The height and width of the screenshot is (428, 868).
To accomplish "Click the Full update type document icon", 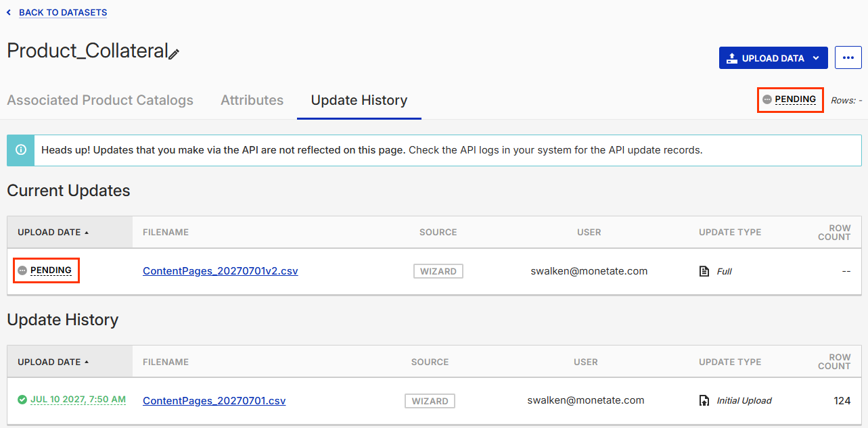I will pyautogui.click(x=704, y=271).
